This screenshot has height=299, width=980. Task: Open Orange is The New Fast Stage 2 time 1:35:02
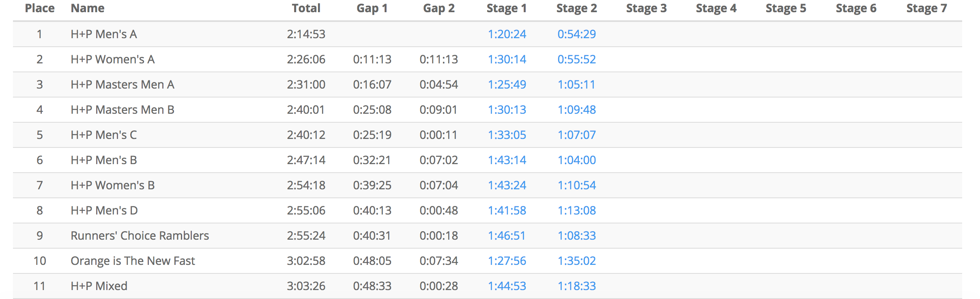tap(576, 261)
